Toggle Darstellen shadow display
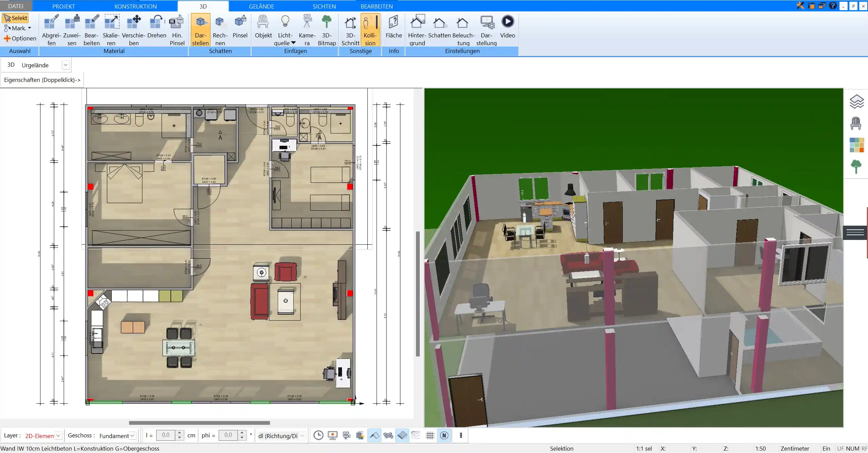Viewport: 868px width, 453px height. [200, 30]
